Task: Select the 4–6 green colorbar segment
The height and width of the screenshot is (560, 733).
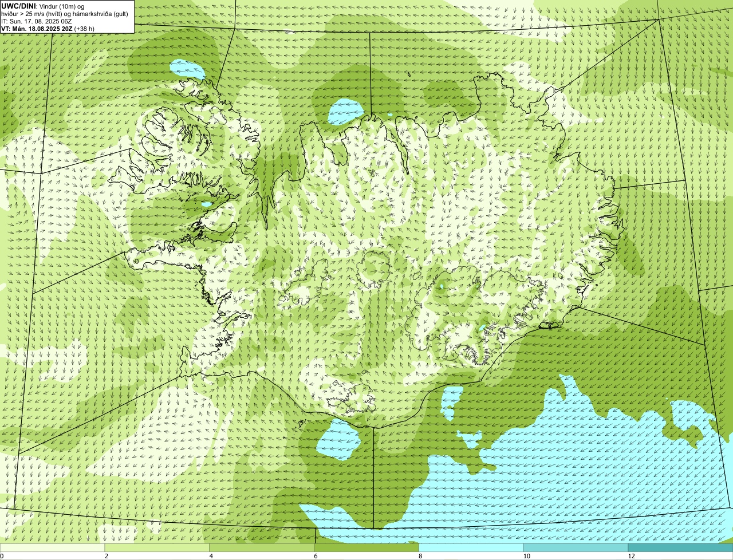Action: tap(262, 548)
